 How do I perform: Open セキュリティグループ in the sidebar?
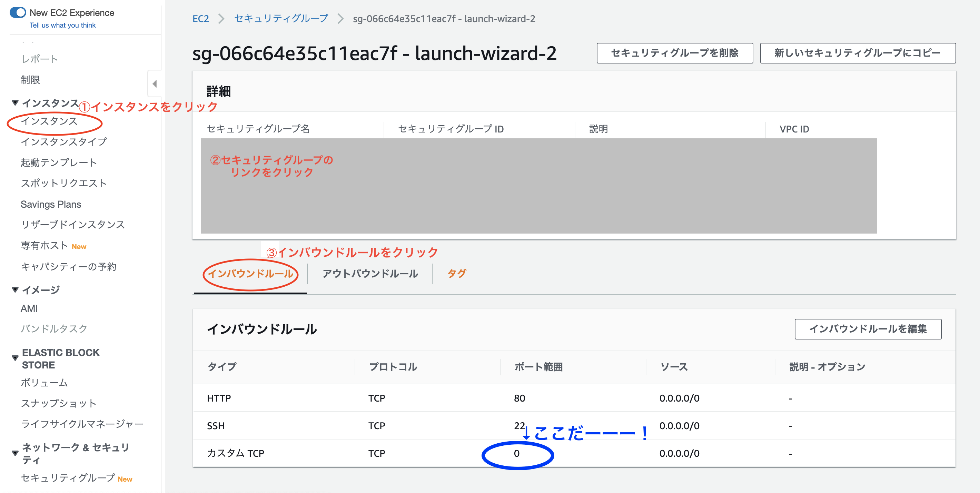68,478
